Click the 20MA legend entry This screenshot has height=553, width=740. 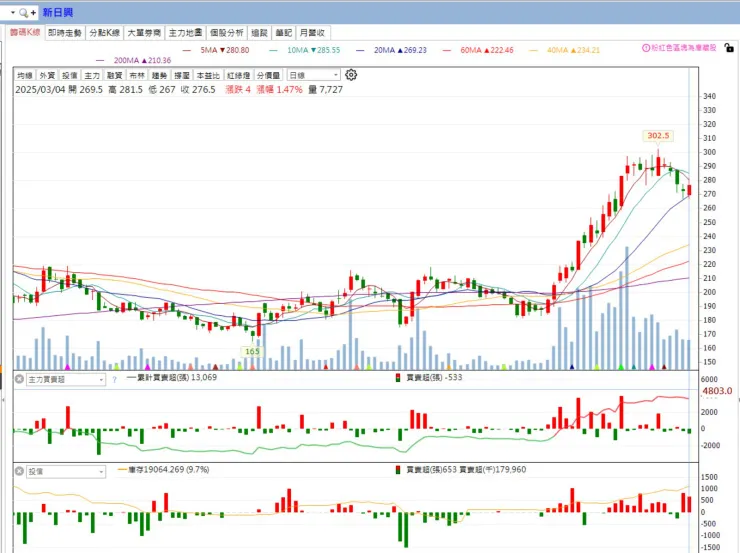pos(391,50)
